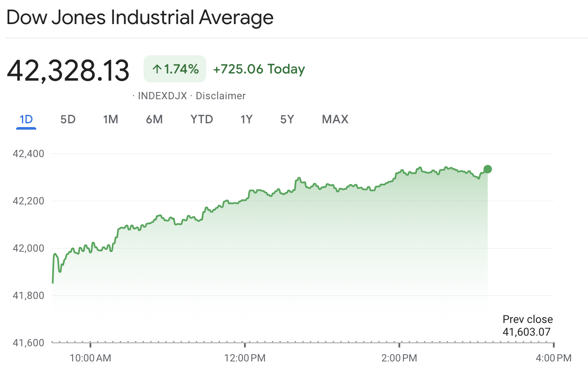Click the Dow Jones Industrial Average title
Screen dimensions: 588x380
pyautogui.click(x=140, y=18)
